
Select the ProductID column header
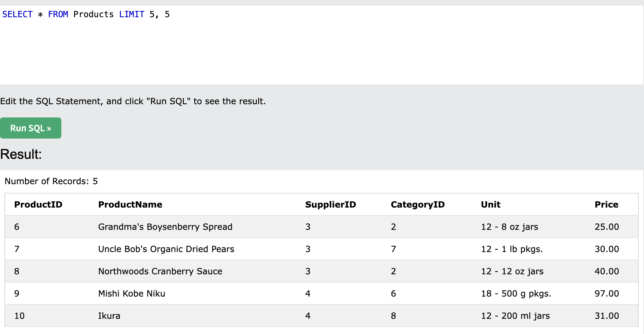click(38, 204)
